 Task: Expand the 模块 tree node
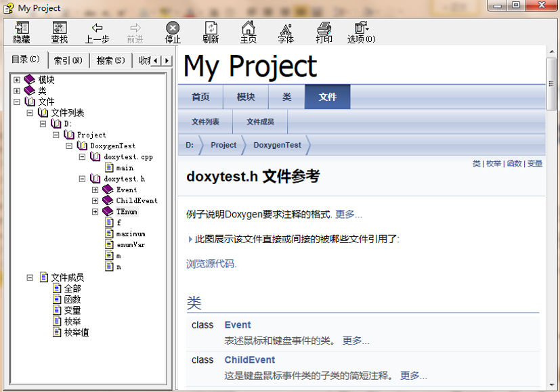coord(17,80)
